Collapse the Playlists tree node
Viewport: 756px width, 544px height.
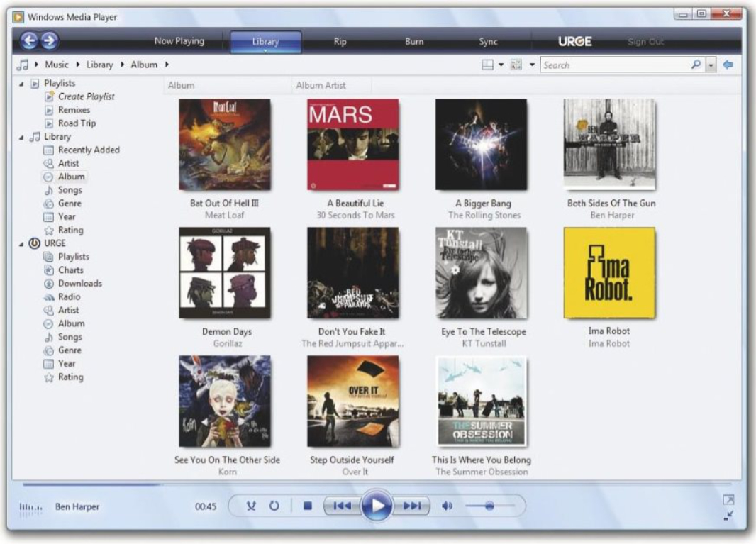click(21, 84)
